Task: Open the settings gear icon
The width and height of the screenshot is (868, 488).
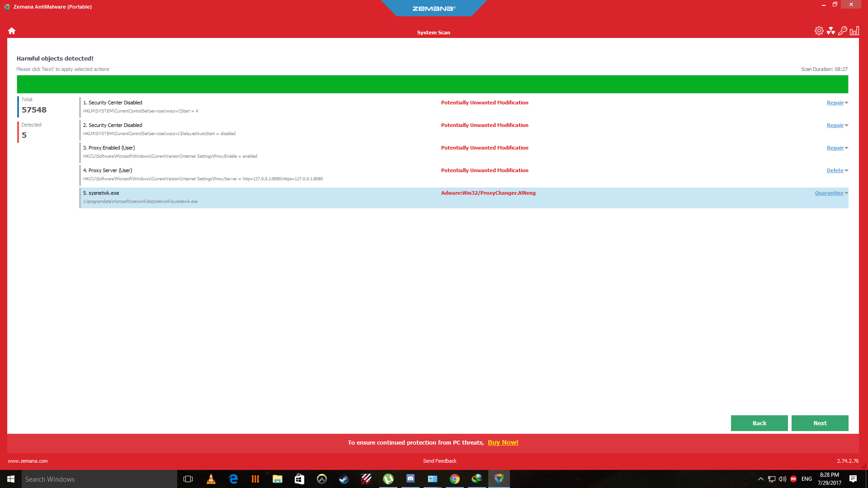Action: (819, 31)
